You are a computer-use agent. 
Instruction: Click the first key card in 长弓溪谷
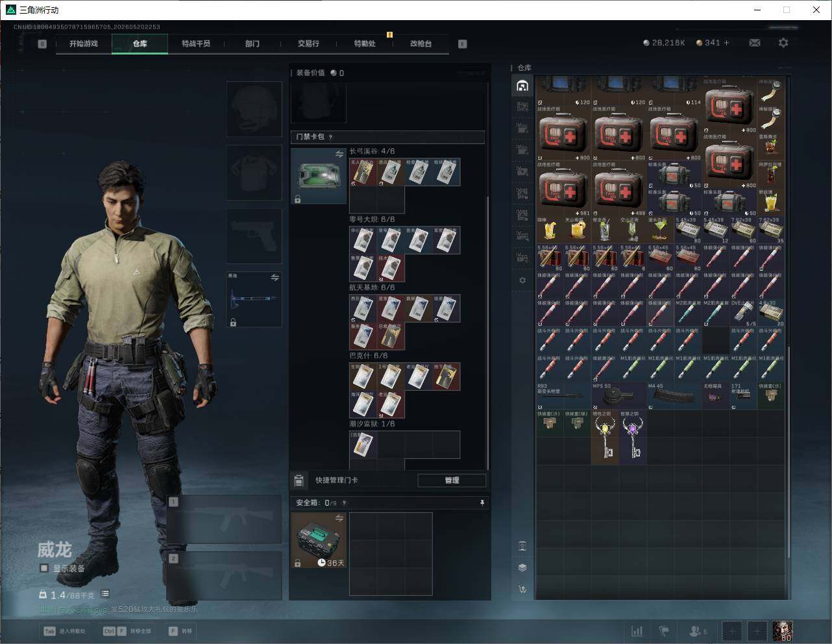(x=363, y=172)
